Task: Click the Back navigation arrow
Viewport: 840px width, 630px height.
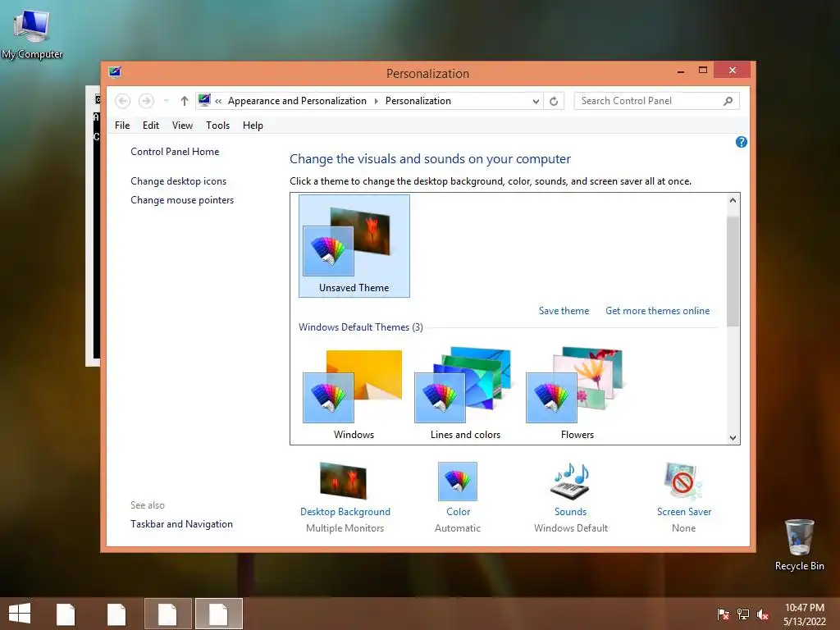Action: tap(123, 101)
